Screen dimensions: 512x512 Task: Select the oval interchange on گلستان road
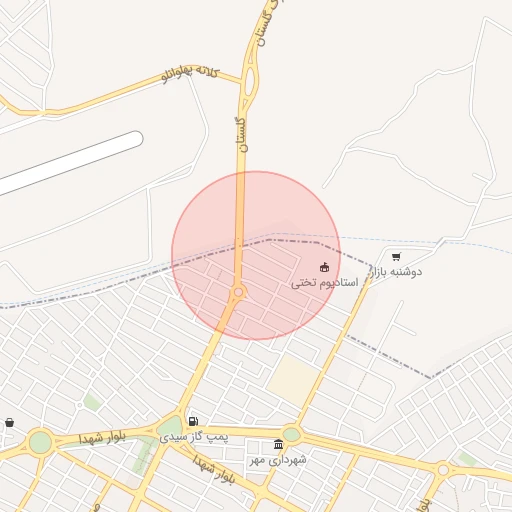[251, 81]
